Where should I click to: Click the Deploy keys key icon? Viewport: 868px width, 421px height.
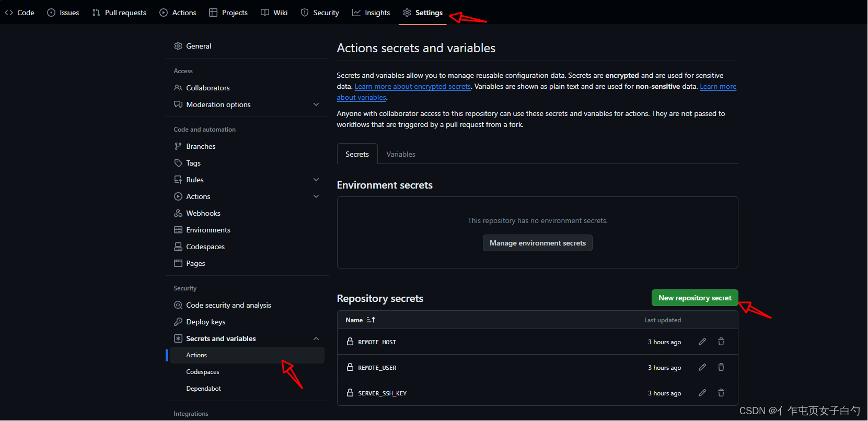[x=178, y=322]
